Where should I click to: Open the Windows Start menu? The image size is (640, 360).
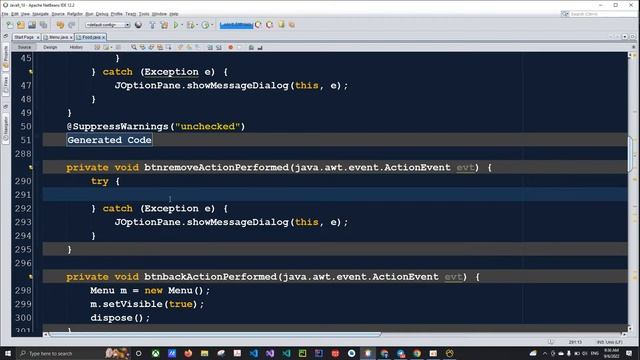pyautogui.click(x=8, y=353)
